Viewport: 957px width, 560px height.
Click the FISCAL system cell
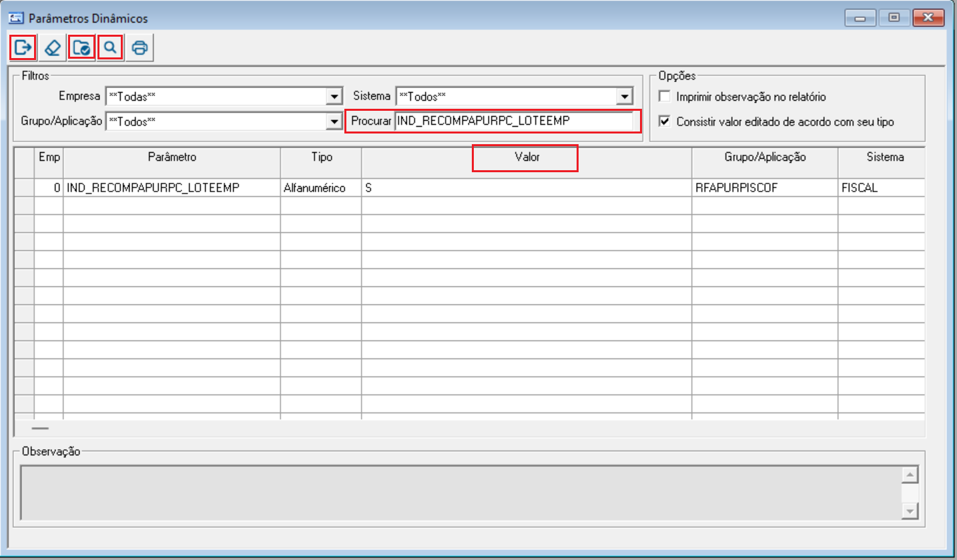[x=881, y=188]
